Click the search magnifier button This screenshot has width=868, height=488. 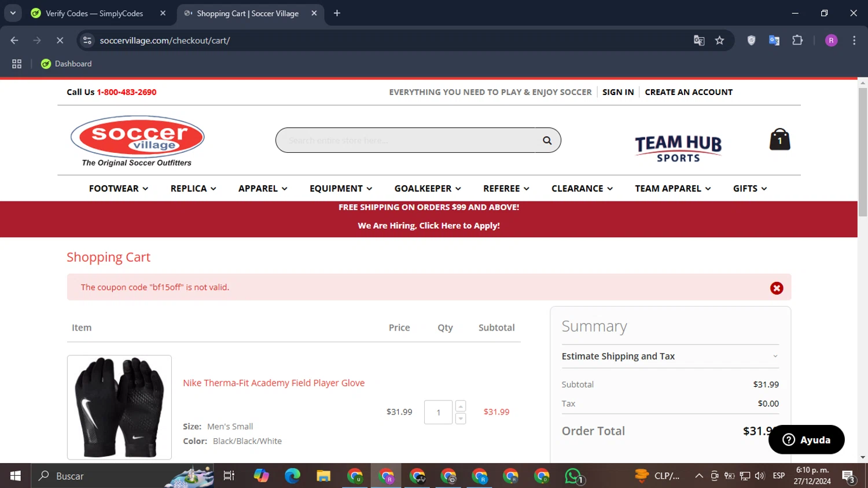[547, 140]
